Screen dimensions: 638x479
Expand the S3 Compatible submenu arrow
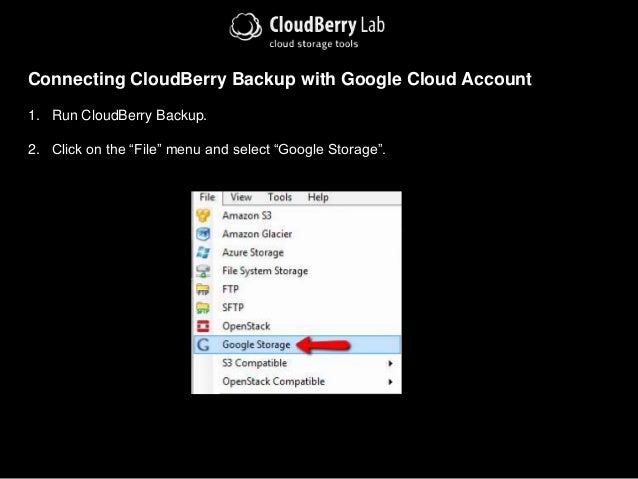coord(390,363)
